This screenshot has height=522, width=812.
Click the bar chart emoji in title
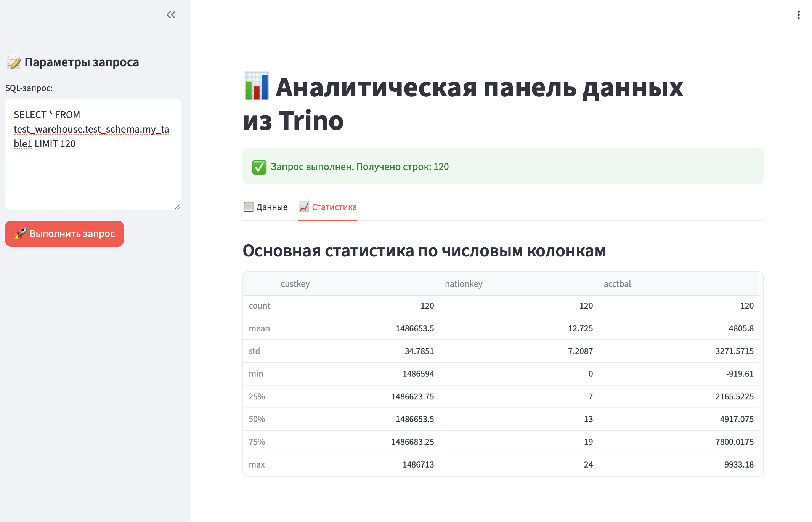click(x=257, y=86)
